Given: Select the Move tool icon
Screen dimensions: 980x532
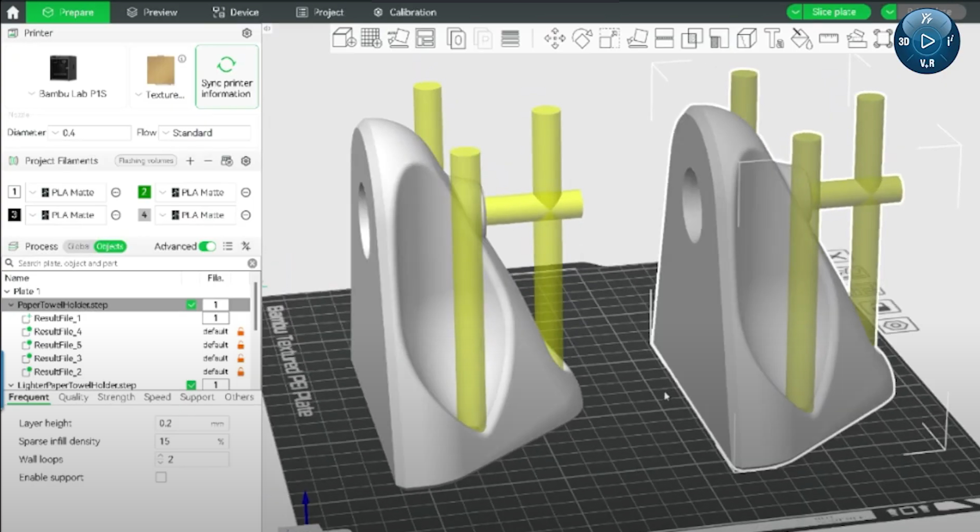Looking at the screenshot, I should pyautogui.click(x=555, y=38).
